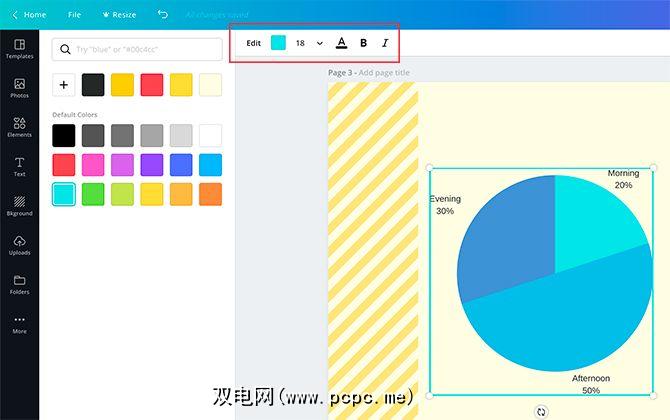Open the Photos panel in sidebar

19,88
